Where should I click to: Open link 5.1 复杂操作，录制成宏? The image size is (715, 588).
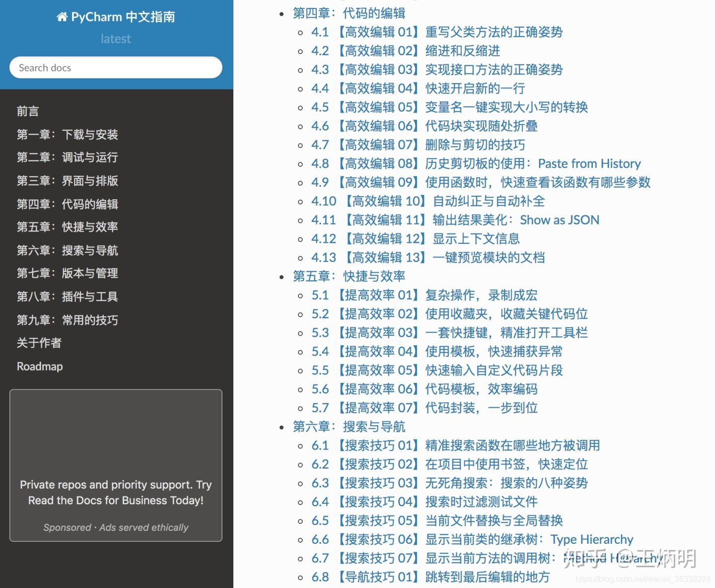tap(425, 295)
